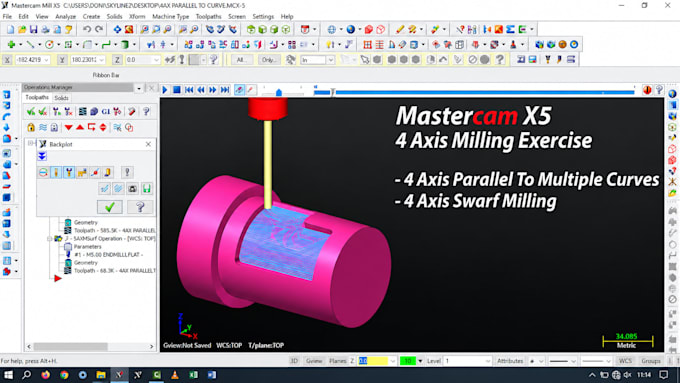
Task: Open the Z coordinate dropdown in ribbon bar
Action: click(157, 60)
